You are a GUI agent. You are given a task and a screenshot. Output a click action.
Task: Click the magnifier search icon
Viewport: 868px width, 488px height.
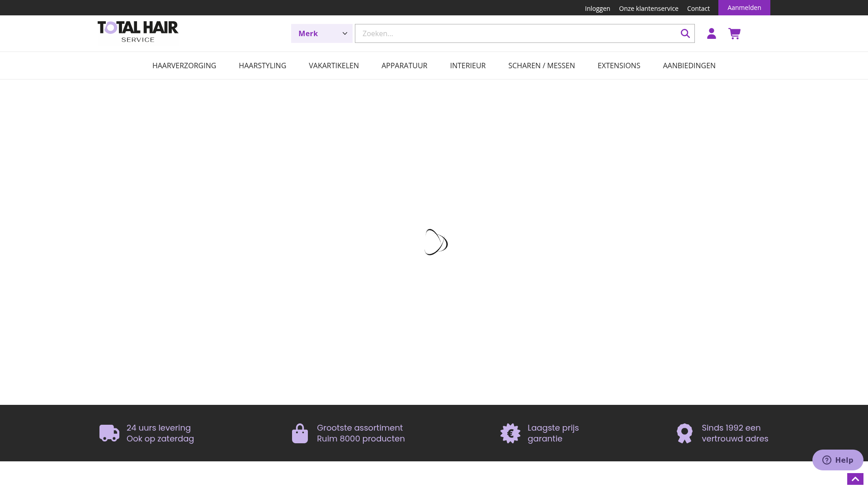coord(685,33)
